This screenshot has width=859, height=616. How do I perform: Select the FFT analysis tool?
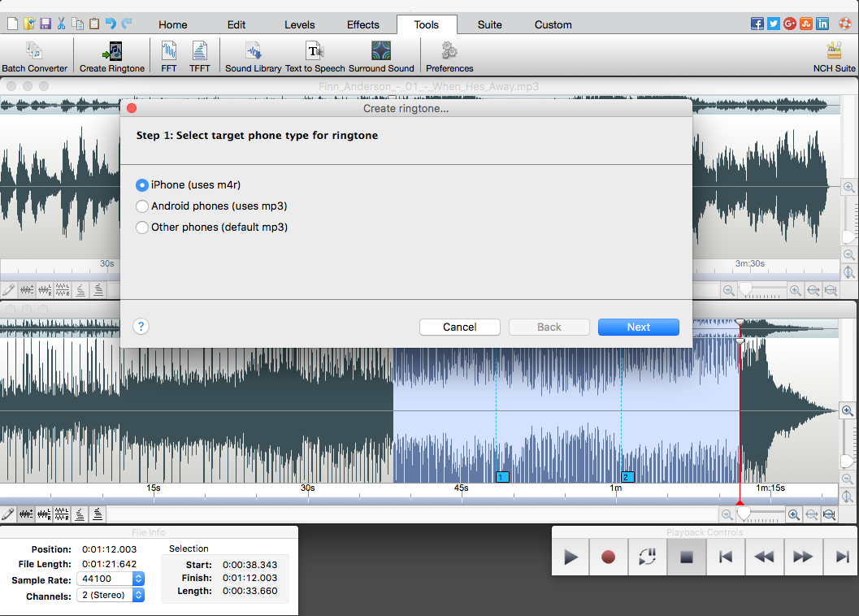pyautogui.click(x=168, y=55)
